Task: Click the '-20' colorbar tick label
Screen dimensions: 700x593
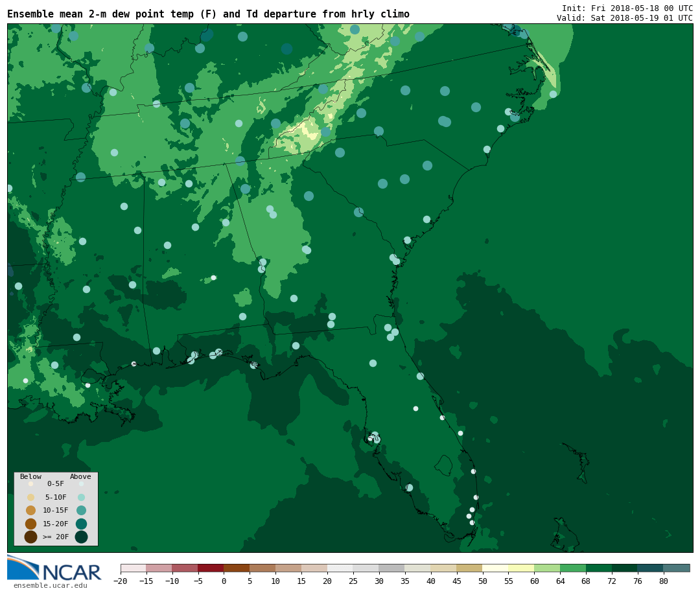Action: [120, 581]
